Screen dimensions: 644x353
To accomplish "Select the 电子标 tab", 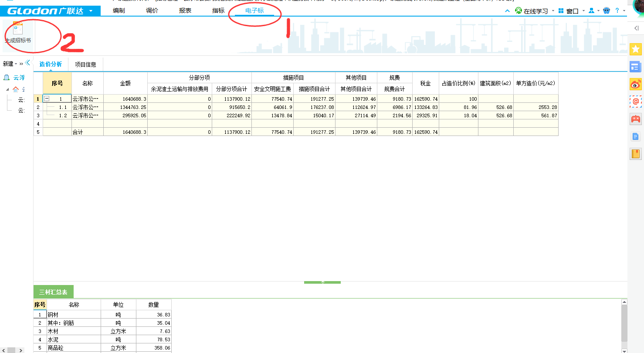I will [x=254, y=10].
